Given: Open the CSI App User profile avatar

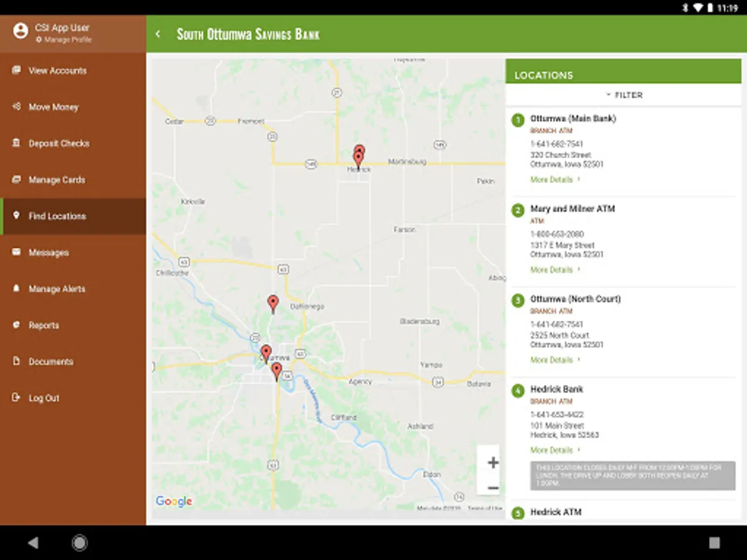Looking at the screenshot, I should coord(21,30).
